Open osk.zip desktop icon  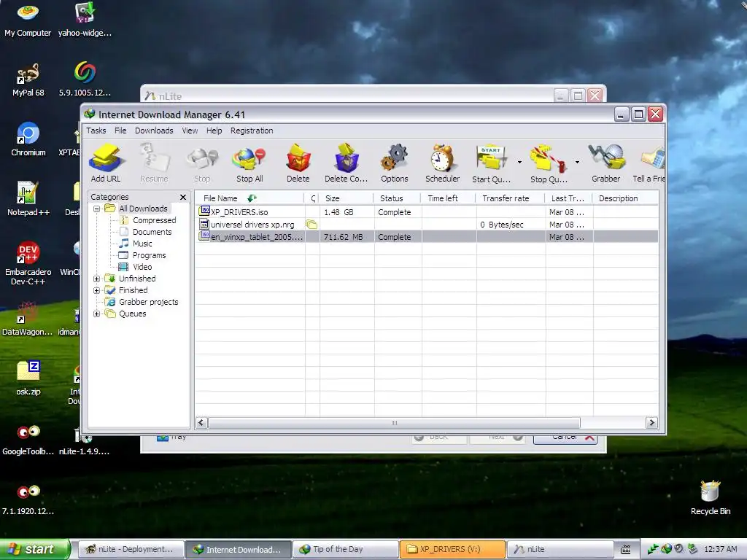click(x=28, y=378)
